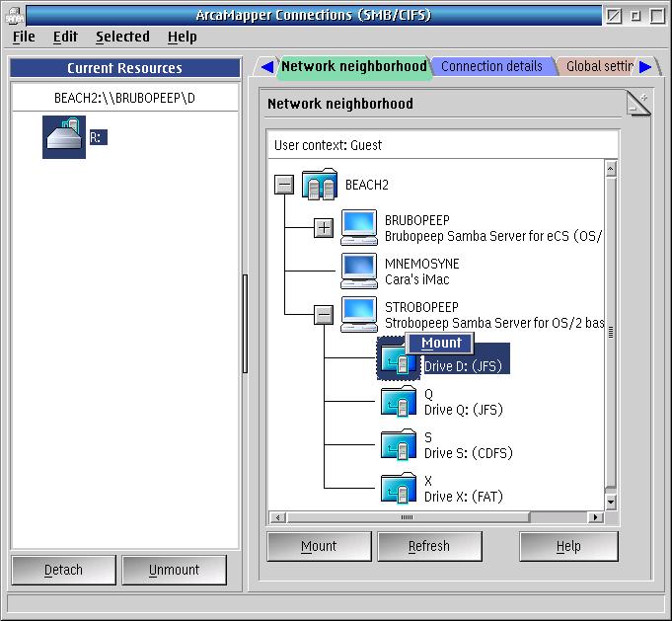Click the window maximize button

point(657,16)
